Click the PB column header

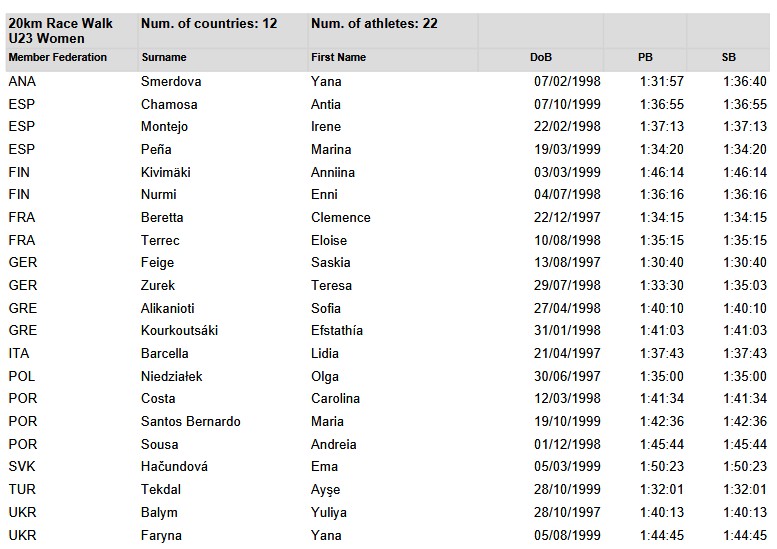click(645, 57)
